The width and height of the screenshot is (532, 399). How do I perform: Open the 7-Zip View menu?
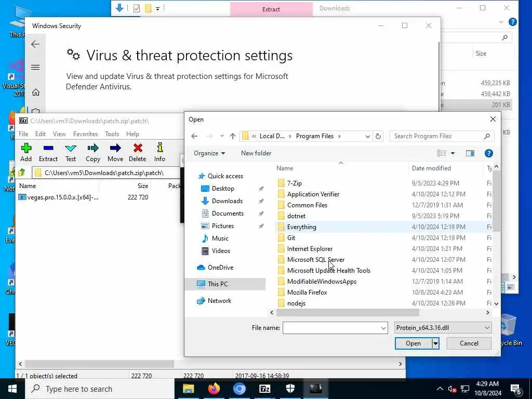coord(59,134)
